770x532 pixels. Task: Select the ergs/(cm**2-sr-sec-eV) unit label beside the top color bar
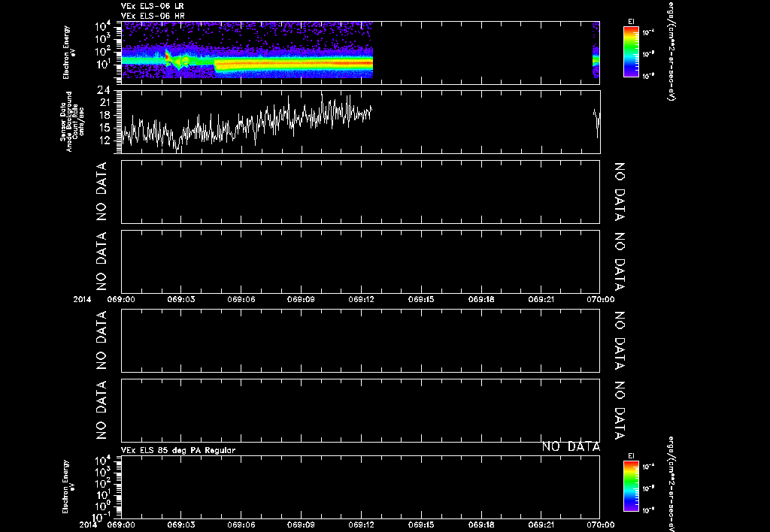point(671,51)
